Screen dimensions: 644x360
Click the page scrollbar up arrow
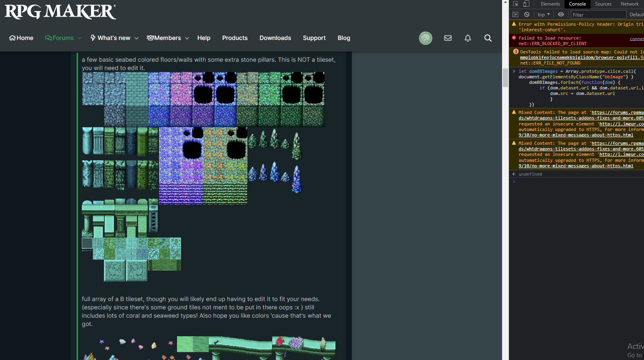[x=505, y=2]
